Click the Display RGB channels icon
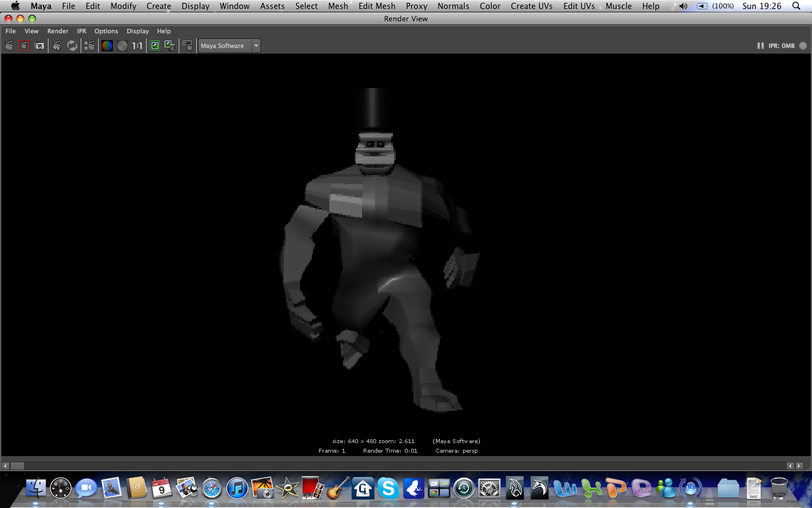Image resolution: width=812 pixels, height=508 pixels. (107, 46)
